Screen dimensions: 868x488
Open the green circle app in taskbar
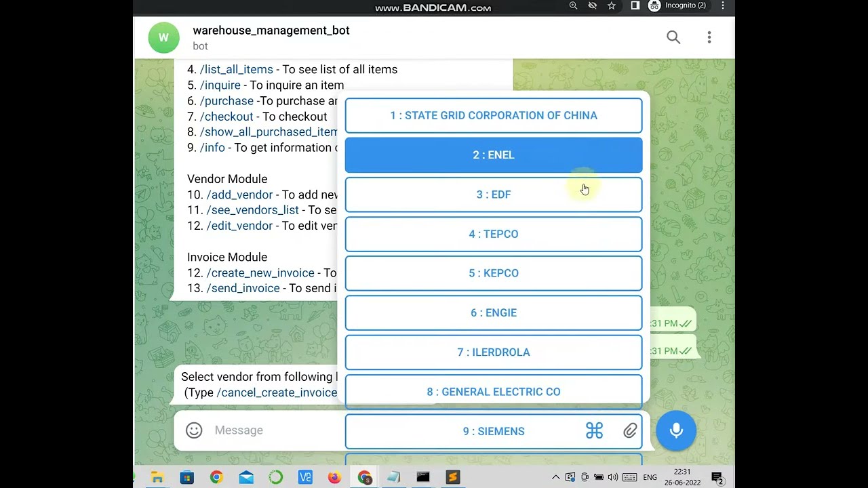pos(275,478)
